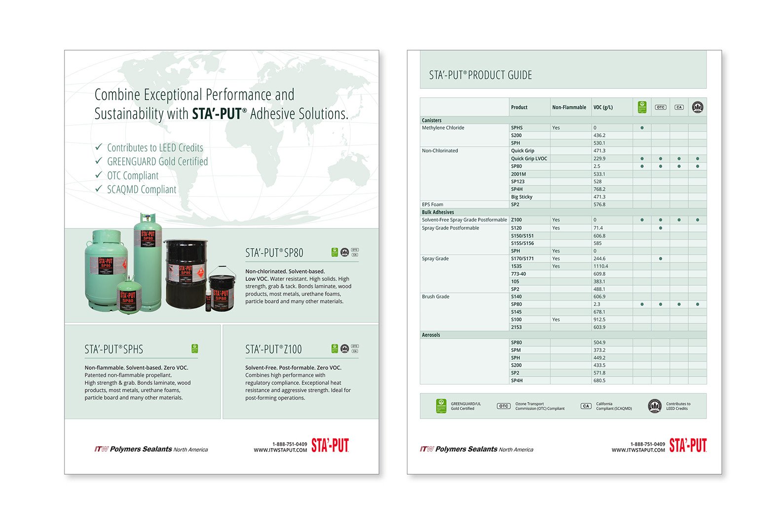This screenshot has width=784, height=532.
Task: Click the LEED seal in the table header
Action: click(697, 107)
